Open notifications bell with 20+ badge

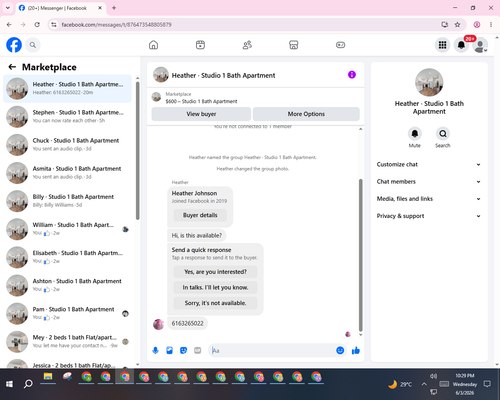click(x=461, y=45)
